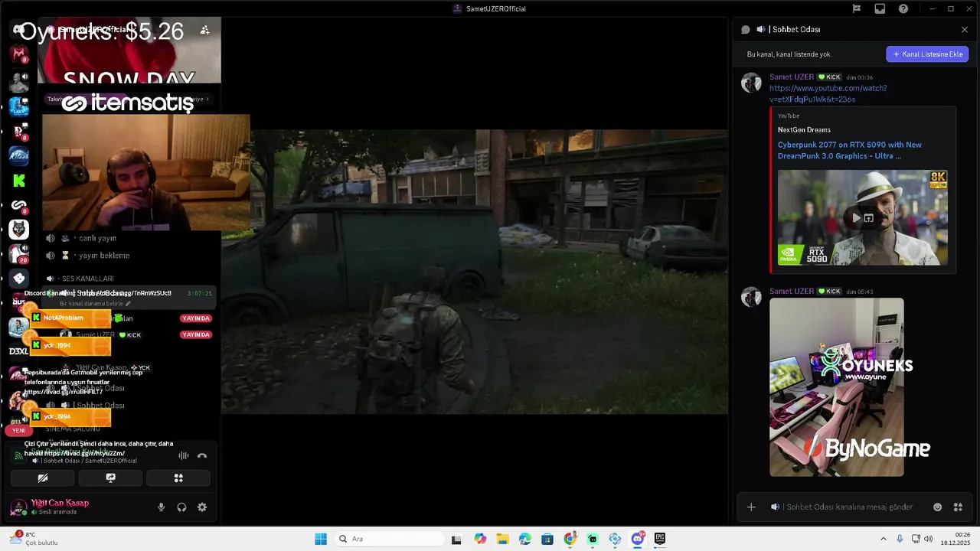Viewport: 980px width, 551px height.
Task: Open the taskbar volume icon
Action: click(x=929, y=539)
